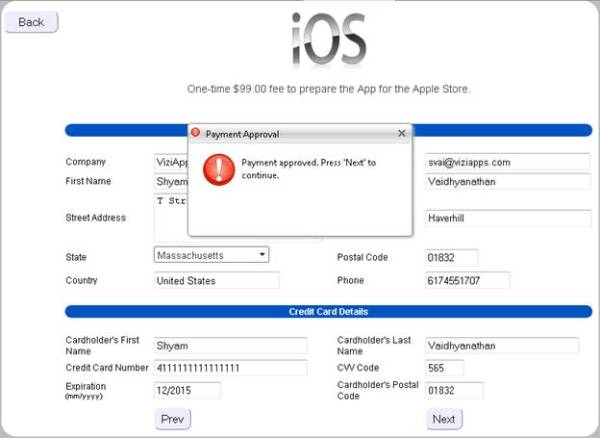The width and height of the screenshot is (600, 438).
Task: Click the Postal Code field 01832 beside State
Action: [x=451, y=257]
